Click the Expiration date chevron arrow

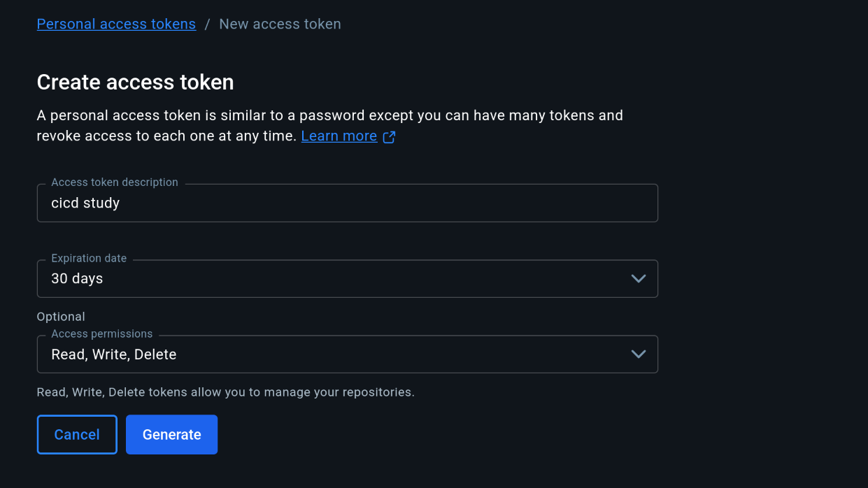click(638, 278)
